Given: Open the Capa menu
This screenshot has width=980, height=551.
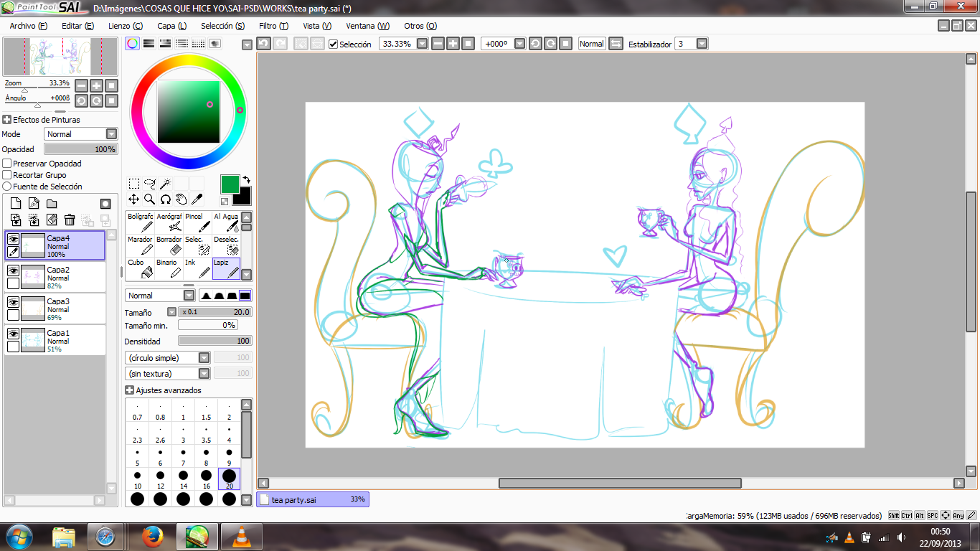Looking at the screenshot, I should pyautogui.click(x=172, y=26).
